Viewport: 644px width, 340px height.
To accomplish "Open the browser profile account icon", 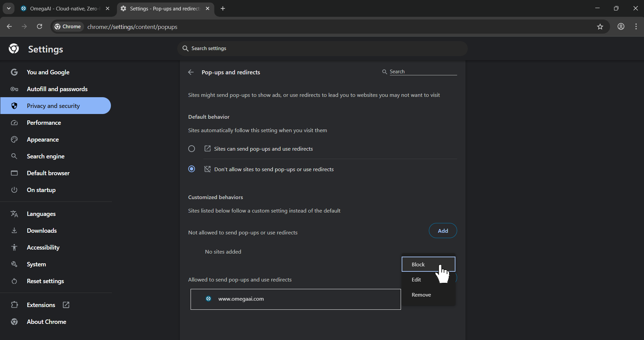I will click(621, 27).
